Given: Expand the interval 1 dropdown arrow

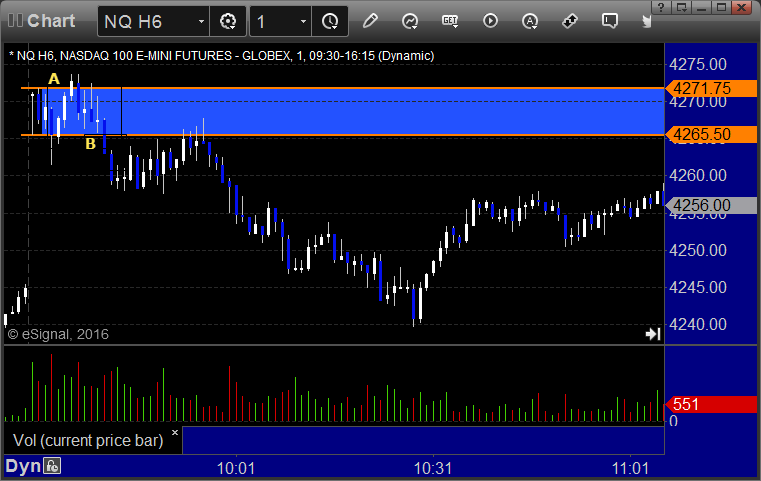Looking at the screenshot, I should [303, 21].
